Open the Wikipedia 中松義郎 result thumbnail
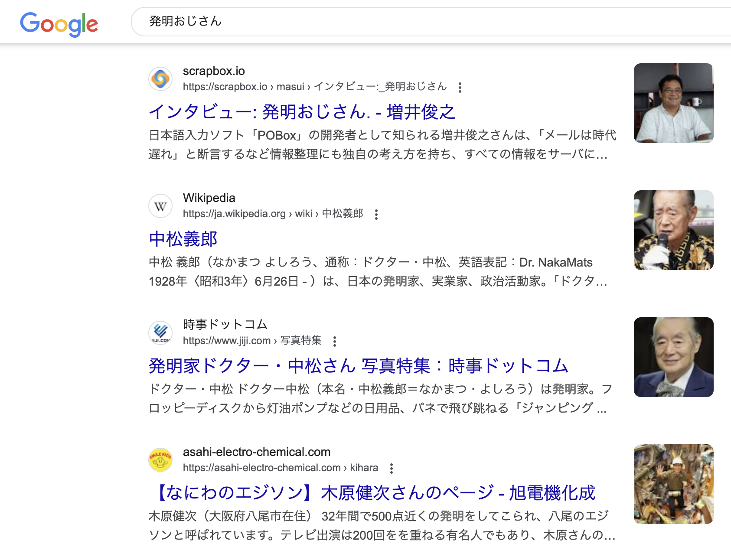 [674, 230]
